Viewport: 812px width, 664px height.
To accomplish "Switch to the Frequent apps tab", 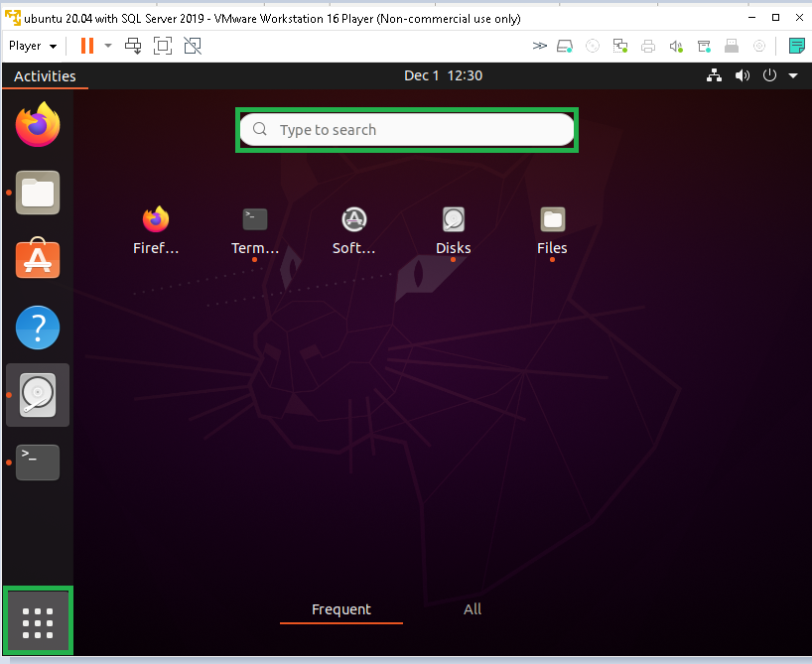I will click(341, 609).
